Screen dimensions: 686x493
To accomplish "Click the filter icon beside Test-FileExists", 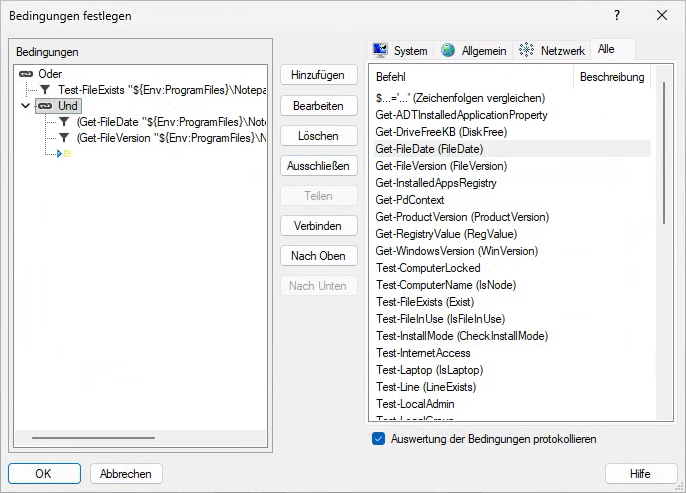I will [x=45, y=90].
